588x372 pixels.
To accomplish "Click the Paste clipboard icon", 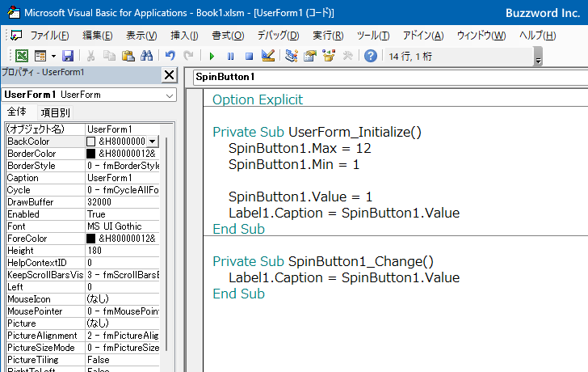I will [x=128, y=56].
